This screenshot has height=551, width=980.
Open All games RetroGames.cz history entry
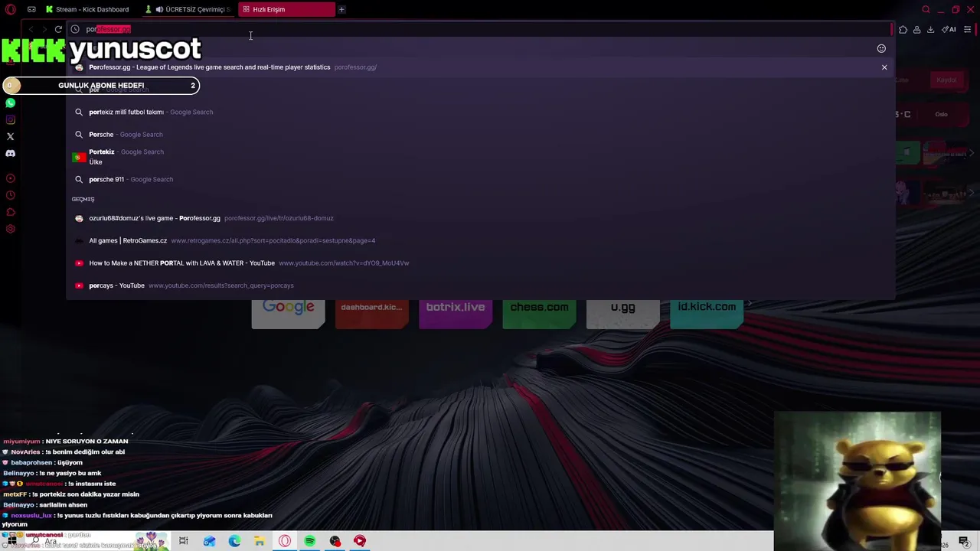(x=481, y=240)
